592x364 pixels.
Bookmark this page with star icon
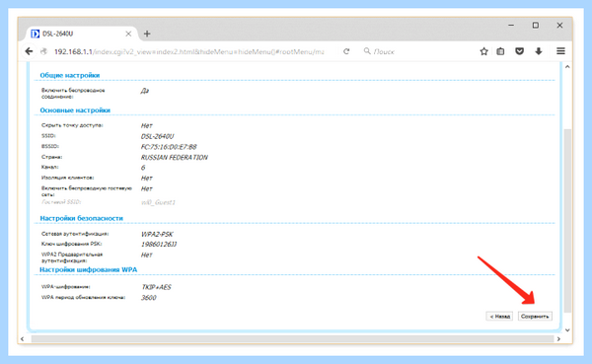[x=483, y=51]
